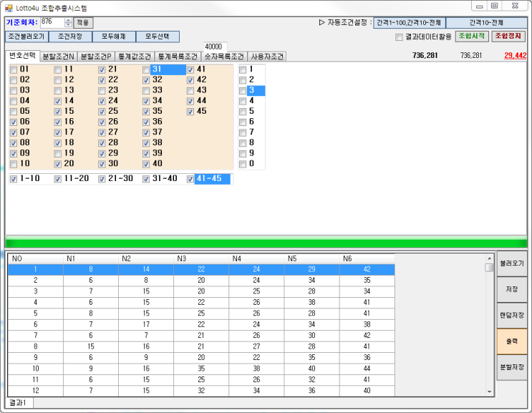Click the results list scroll-down arrow
The height and width of the screenshot is (413, 532).
[x=489, y=392]
